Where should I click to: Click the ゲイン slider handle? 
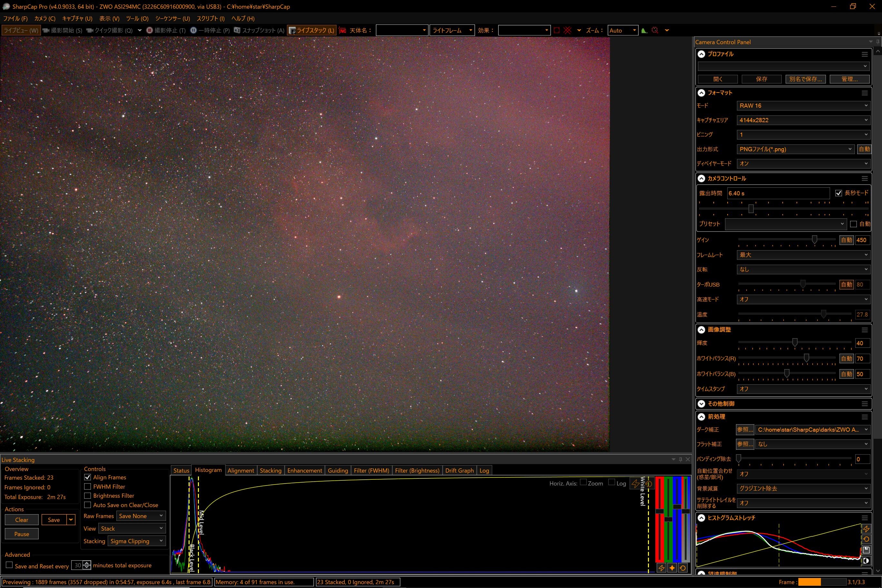pyautogui.click(x=815, y=239)
